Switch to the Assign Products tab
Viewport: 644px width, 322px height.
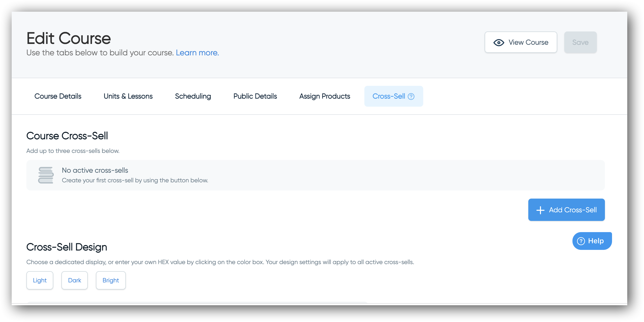(x=325, y=96)
